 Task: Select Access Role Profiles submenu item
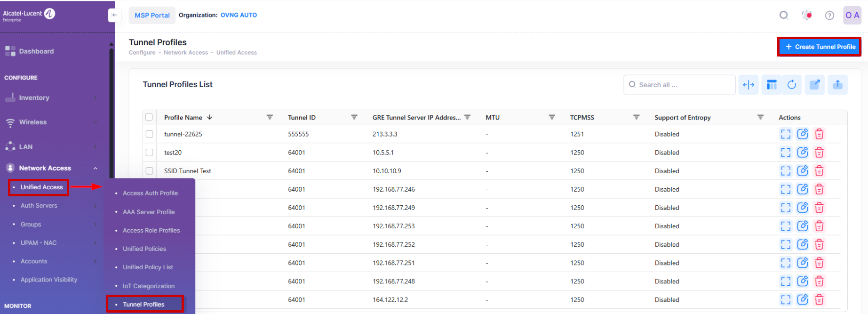[x=151, y=230]
